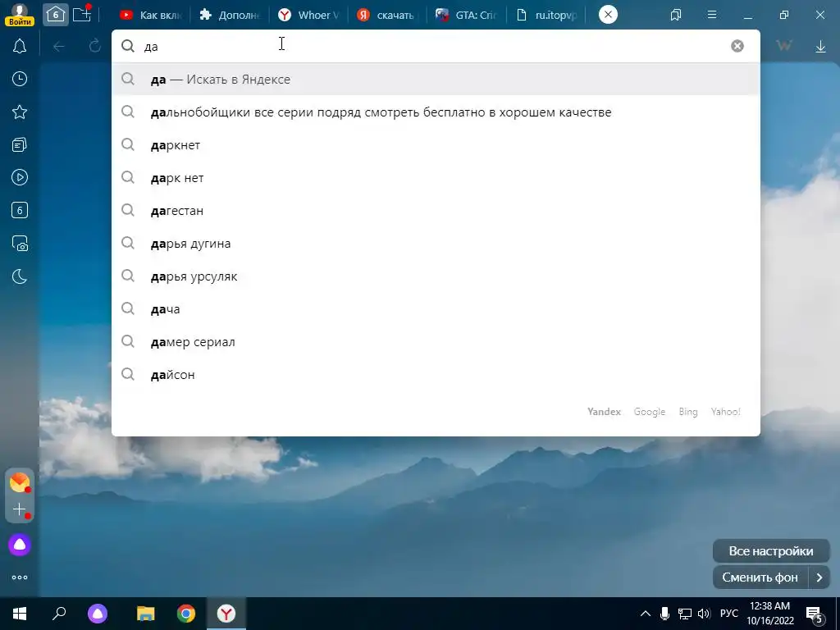The image size is (840, 630).
Task: Open File Explorer in taskbar
Action: (145, 614)
